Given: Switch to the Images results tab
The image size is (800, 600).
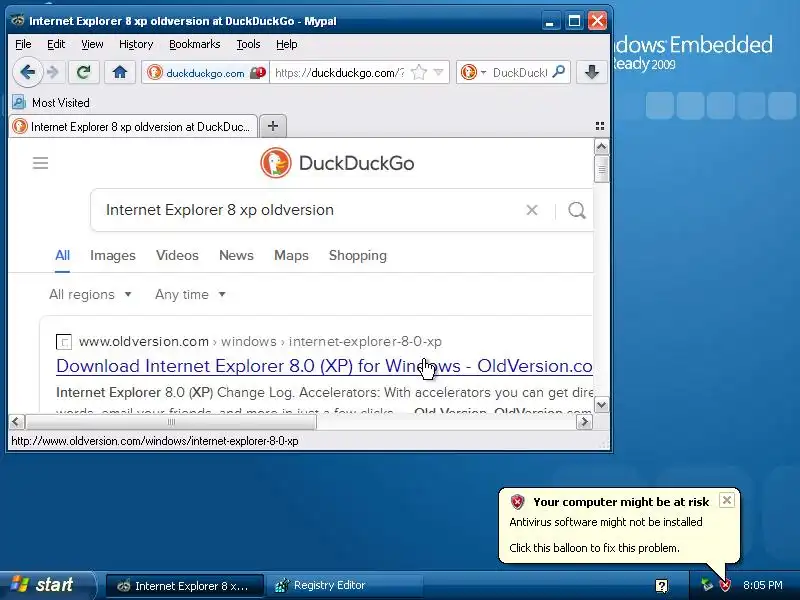Looking at the screenshot, I should point(113,256).
